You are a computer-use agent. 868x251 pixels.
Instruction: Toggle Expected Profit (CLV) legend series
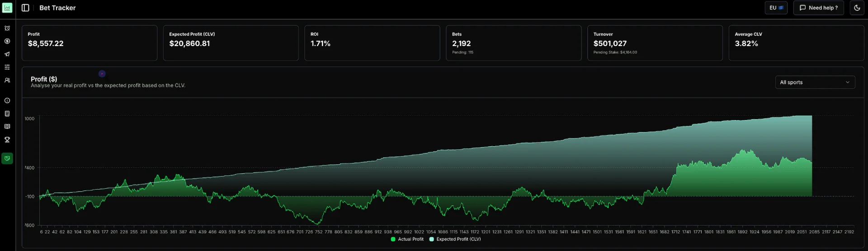point(455,239)
